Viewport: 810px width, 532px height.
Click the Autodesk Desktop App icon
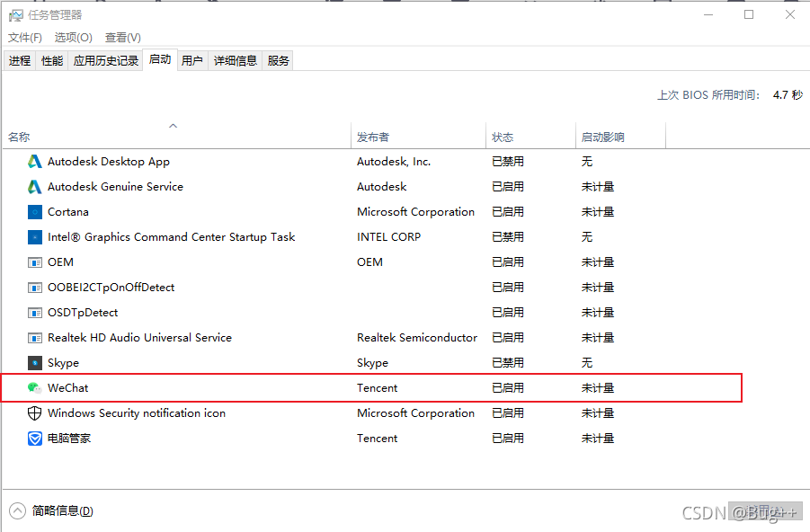pyautogui.click(x=34, y=162)
